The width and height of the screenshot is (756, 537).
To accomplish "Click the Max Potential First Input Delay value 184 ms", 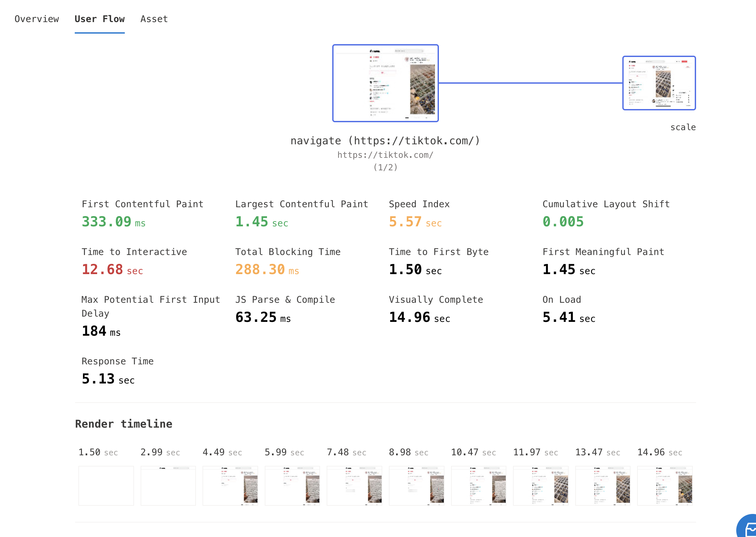I will pos(101,331).
